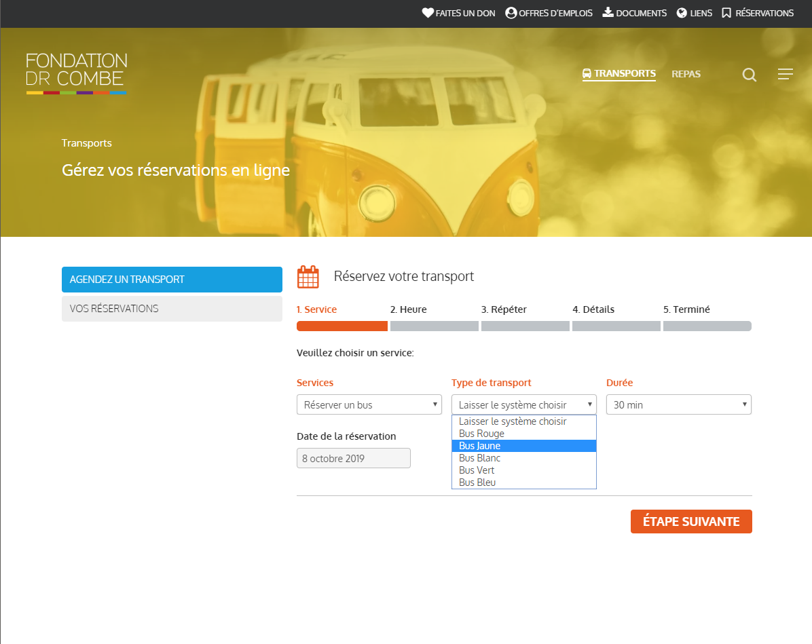Click step 3. Répéter label
Image resolution: width=812 pixels, height=644 pixels.
click(504, 309)
